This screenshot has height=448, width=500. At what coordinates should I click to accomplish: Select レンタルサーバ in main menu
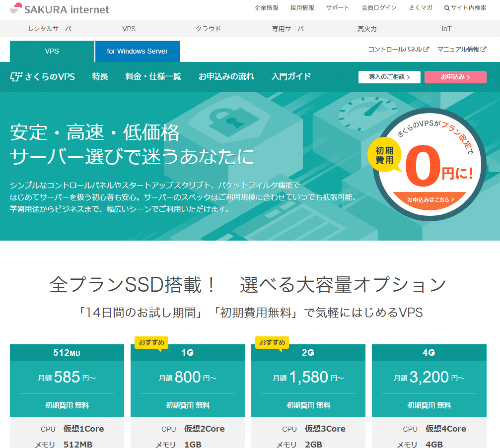[x=50, y=29]
